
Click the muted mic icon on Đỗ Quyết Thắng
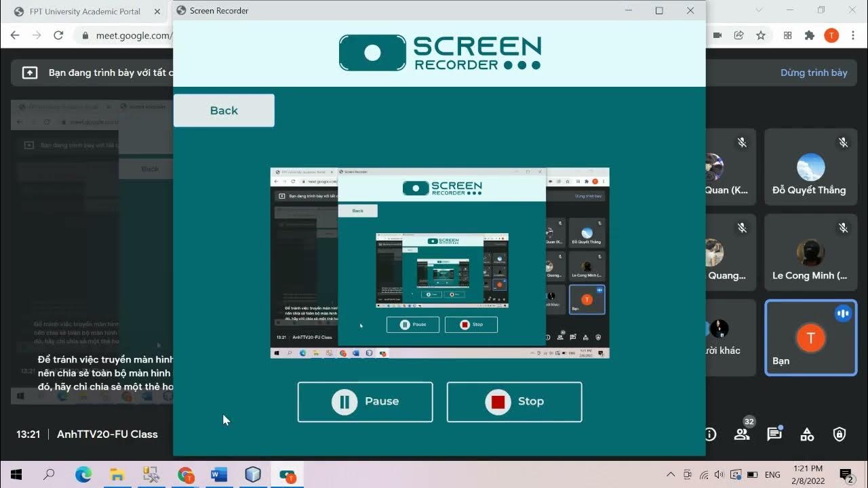pyautogui.click(x=843, y=142)
